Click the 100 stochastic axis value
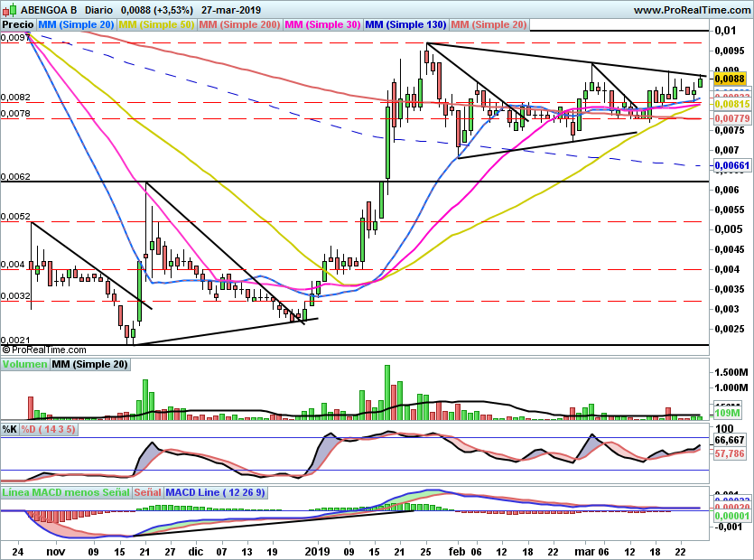754x560 pixels. (x=725, y=428)
